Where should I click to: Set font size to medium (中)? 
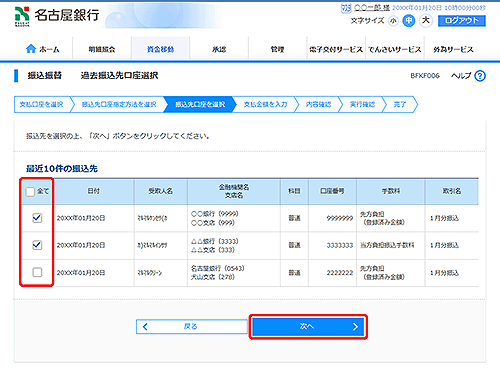tap(409, 21)
